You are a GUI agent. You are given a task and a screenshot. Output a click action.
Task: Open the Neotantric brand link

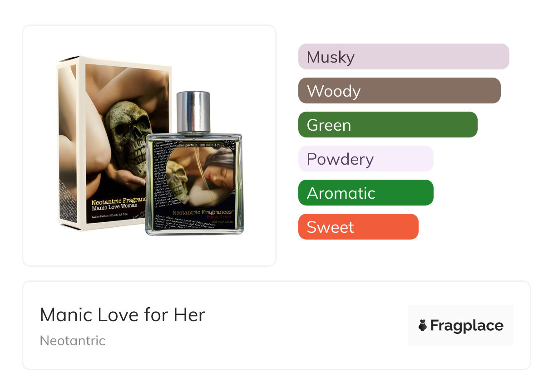click(x=73, y=341)
